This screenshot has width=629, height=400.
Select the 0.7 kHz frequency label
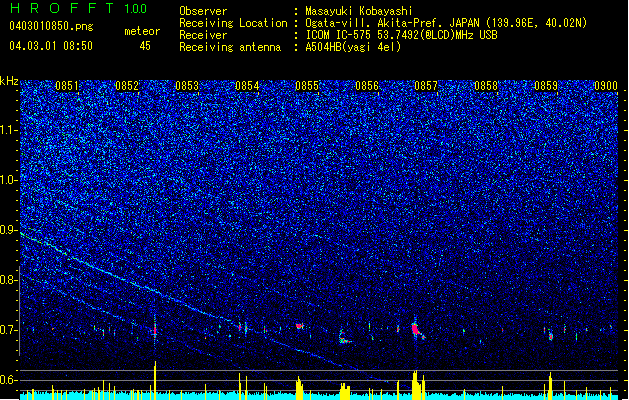coord(9,330)
